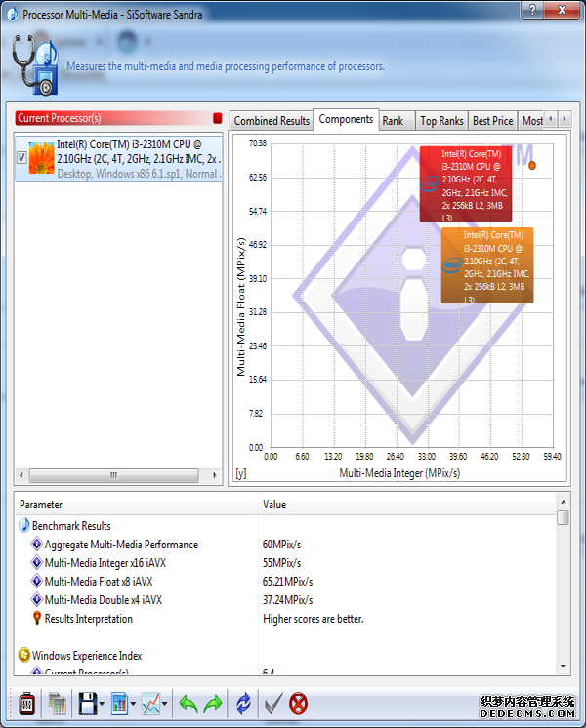
Task: Open the line graph icon dropdown arrow
Action: [164, 704]
